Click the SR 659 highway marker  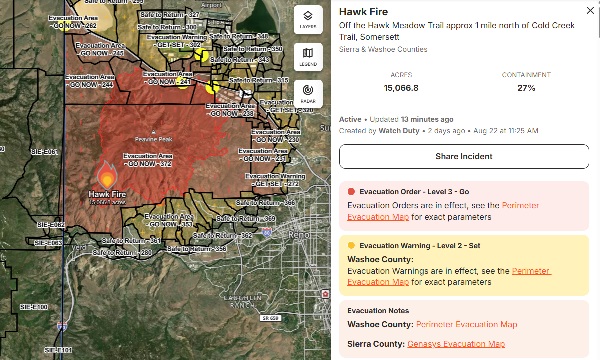click(270, 318)
